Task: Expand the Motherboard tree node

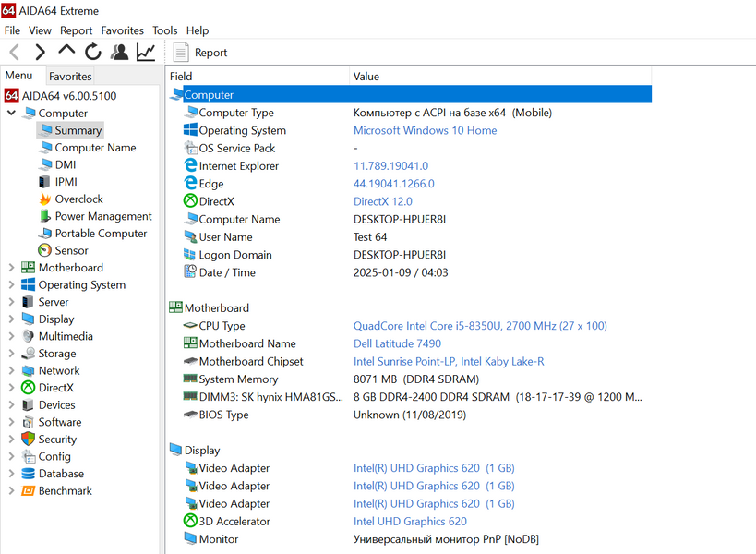Action: click(x=12, y=268)
